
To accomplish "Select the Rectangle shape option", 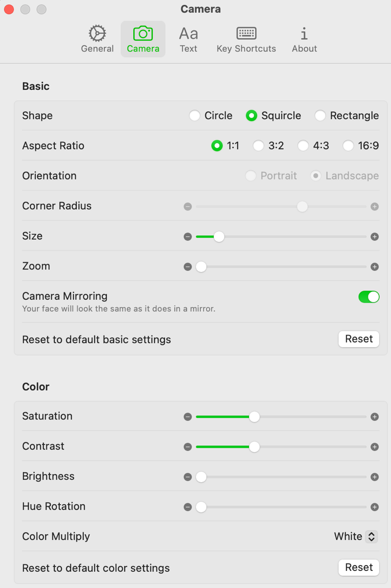I will click(320, 116).
